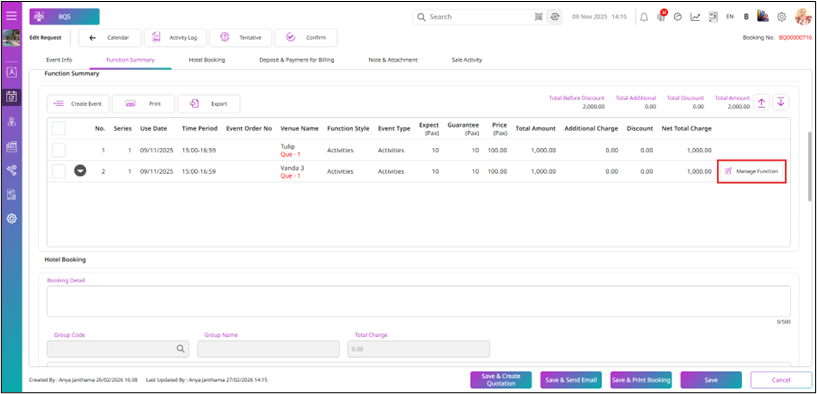Click the Manage Function button

752,171
